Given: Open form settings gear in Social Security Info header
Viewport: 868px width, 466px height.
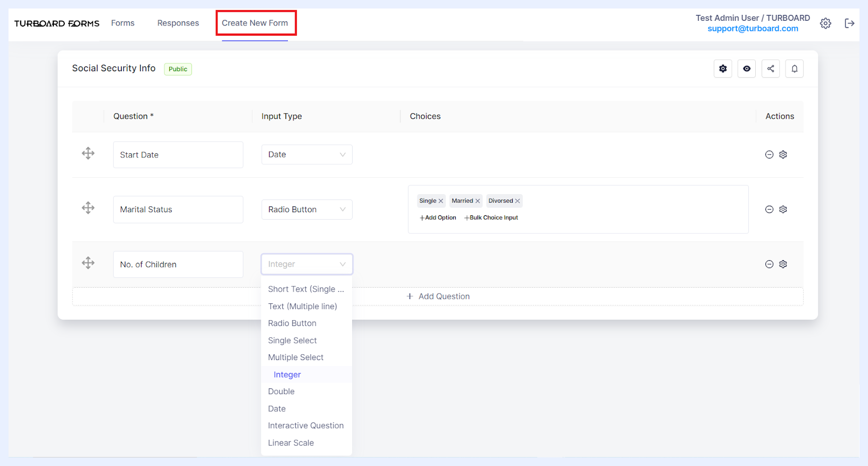Looking at the screenshot, I should (723, 69).
